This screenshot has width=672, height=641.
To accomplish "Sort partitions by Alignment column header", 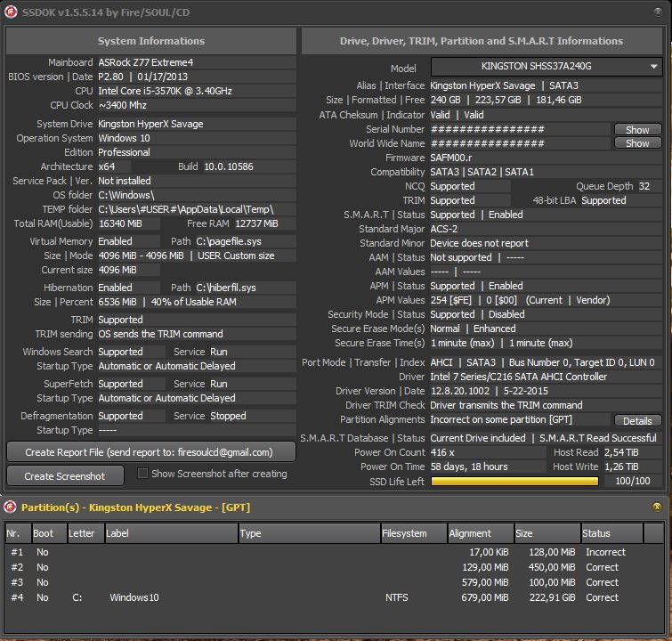I will click(x=481, y=533).
